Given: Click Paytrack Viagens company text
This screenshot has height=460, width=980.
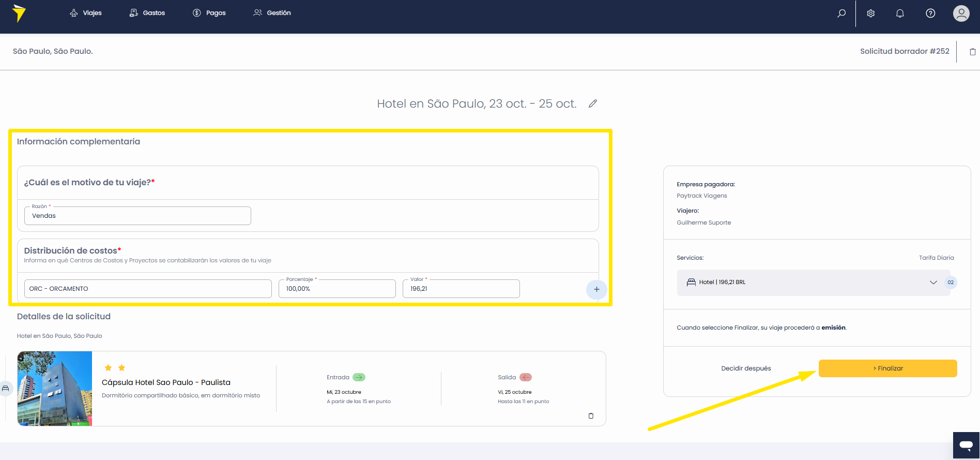Looking at the screenshot, I should pos(702,196).
